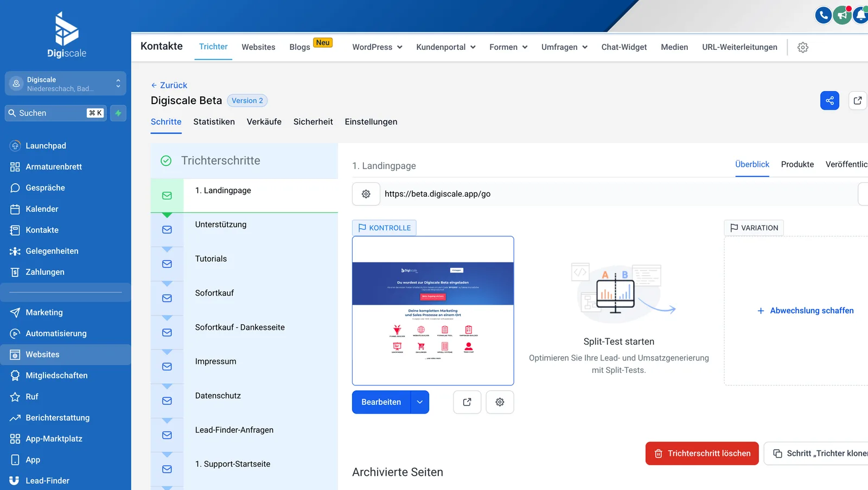Click the landing page preview thumbnail
This screenshot has width=868, height=490.
click(x=433, y=311)
